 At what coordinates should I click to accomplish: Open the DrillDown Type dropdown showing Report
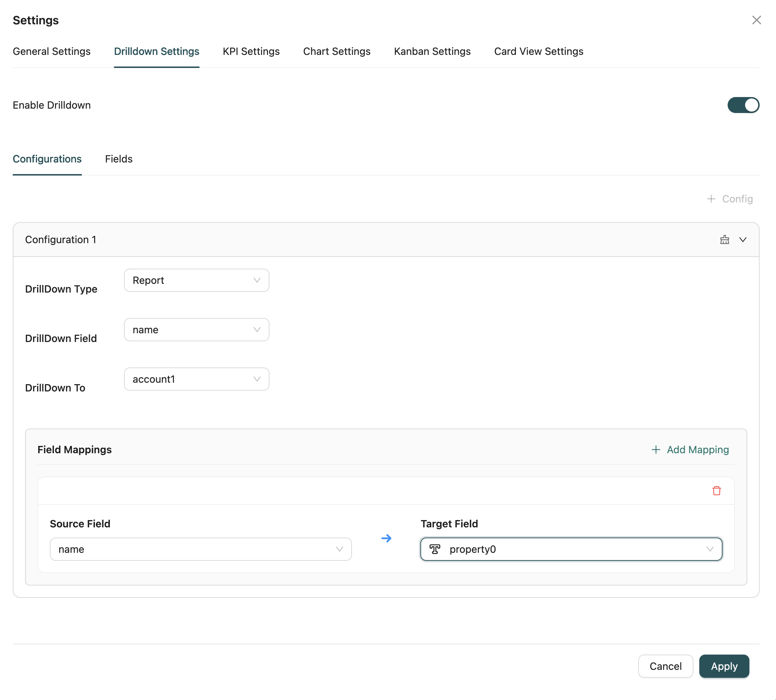tap(196, 280)
